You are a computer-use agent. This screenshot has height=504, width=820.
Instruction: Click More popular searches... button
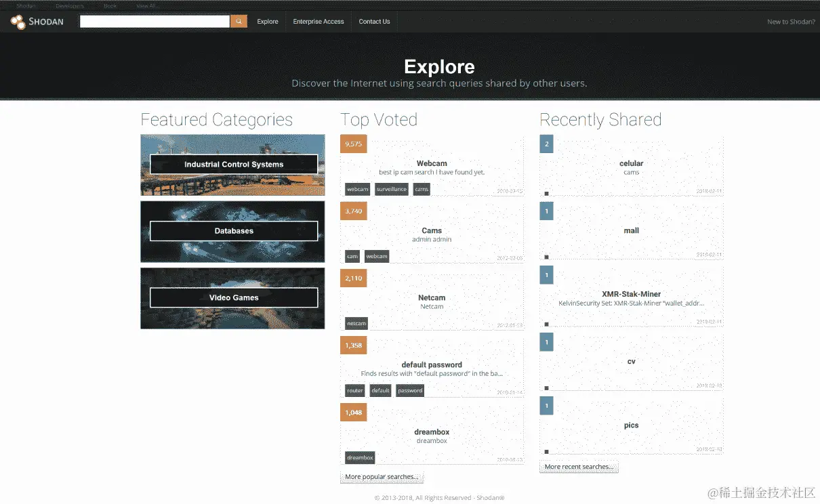tap(382, 477)
